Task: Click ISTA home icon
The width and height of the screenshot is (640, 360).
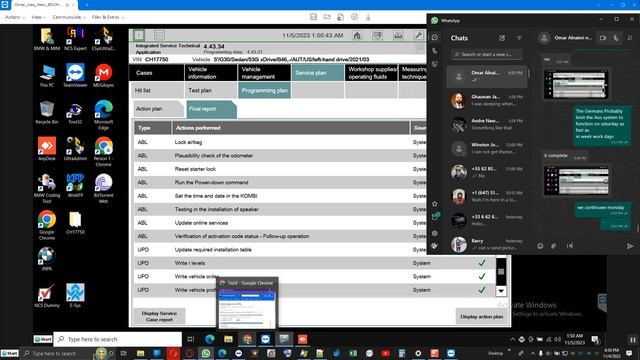Action: 357,36
